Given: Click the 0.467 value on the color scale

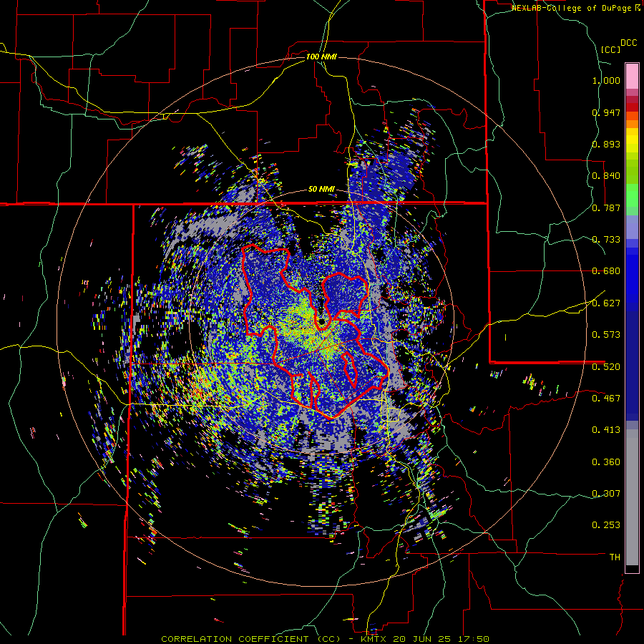Looking at the screenshot, I should pos(606,398).
